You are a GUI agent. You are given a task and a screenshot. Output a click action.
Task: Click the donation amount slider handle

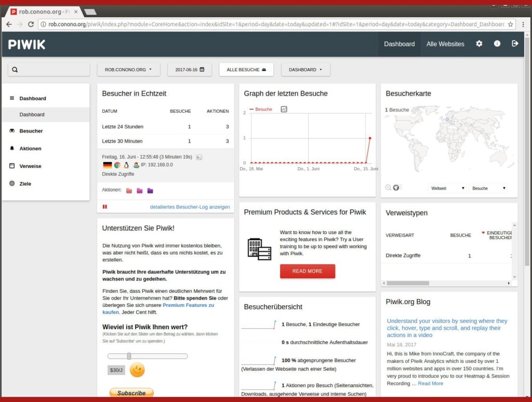[129, 356]
